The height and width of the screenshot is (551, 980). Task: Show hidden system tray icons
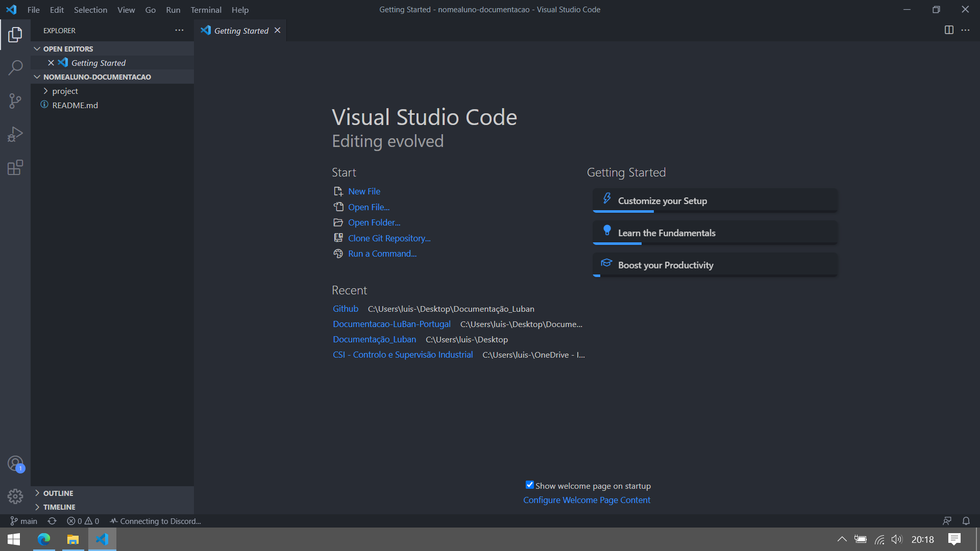coord(842,539)
